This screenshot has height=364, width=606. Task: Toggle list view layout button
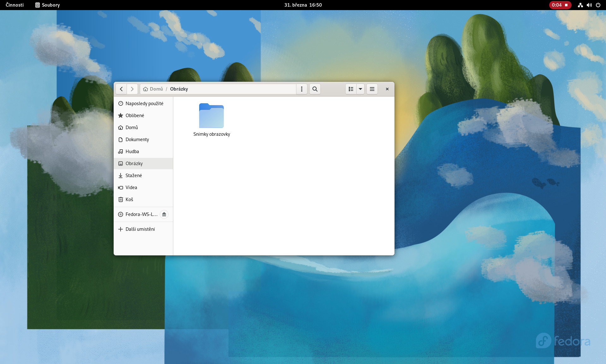pos(351,89)
